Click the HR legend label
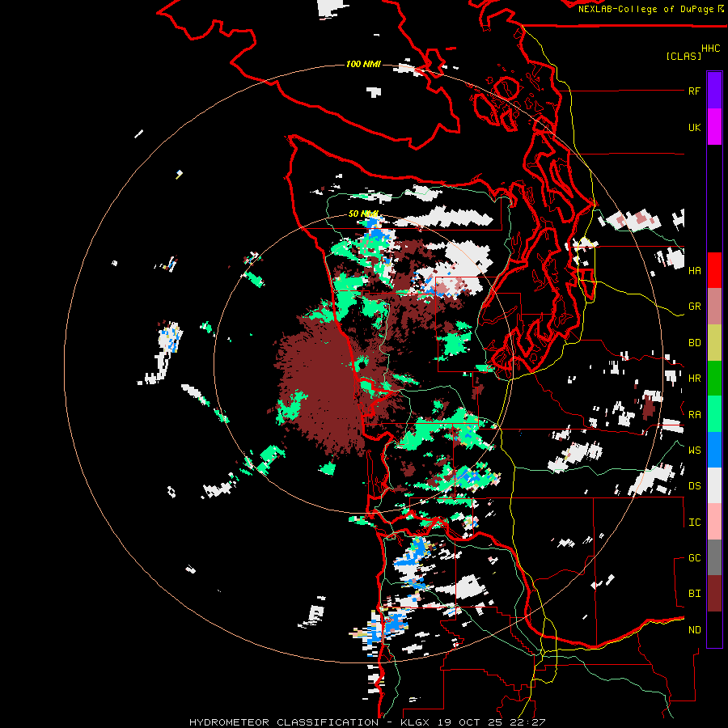The height and width of the screenshot is (728, 728). 694,379
